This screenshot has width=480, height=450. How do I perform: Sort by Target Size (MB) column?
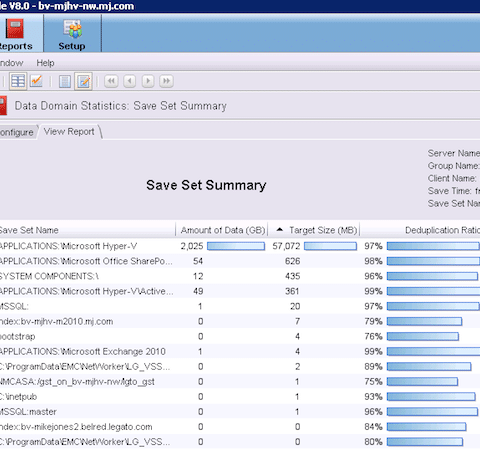(314, 230)
